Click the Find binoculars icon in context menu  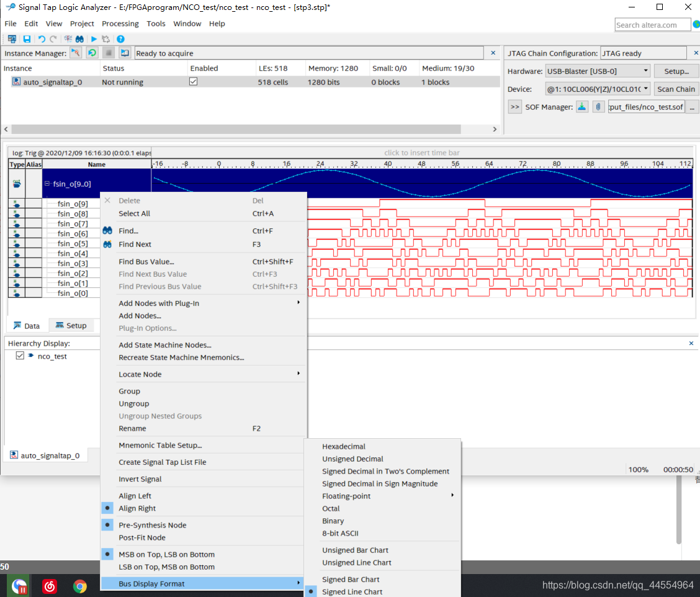pos(107,231)
